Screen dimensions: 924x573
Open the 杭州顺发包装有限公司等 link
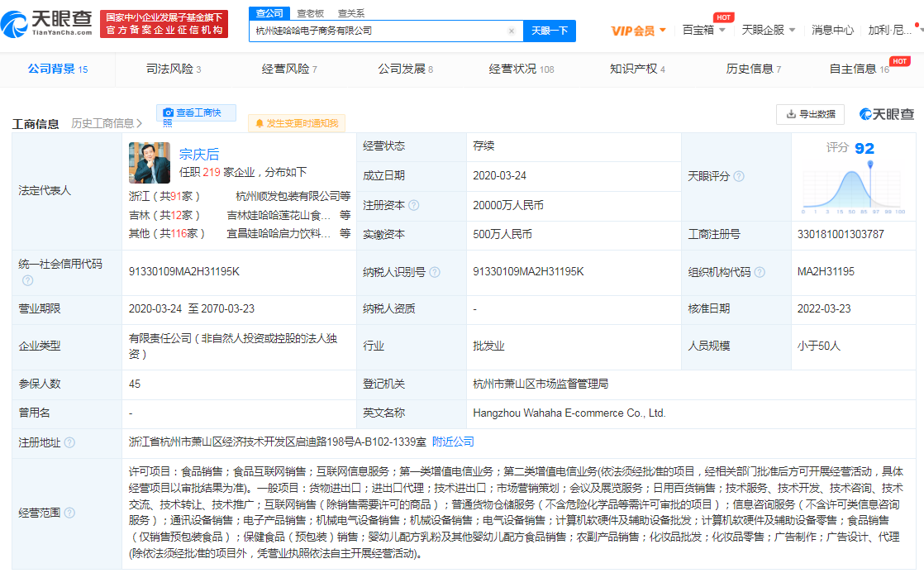click(293, 196)
